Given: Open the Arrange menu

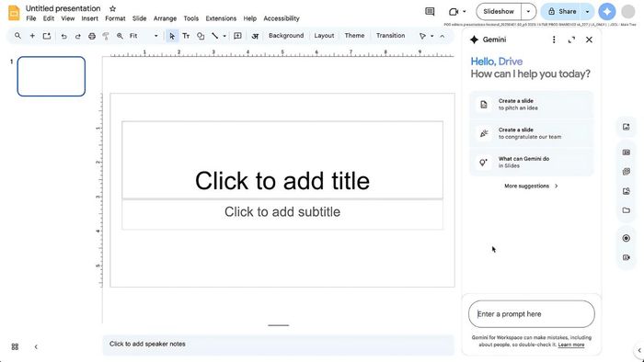Looking at the screenshot, I should [x=165, y=18].
